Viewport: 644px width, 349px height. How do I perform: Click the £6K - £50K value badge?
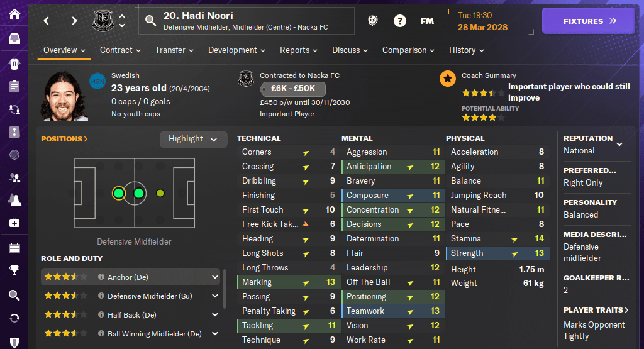292,89
